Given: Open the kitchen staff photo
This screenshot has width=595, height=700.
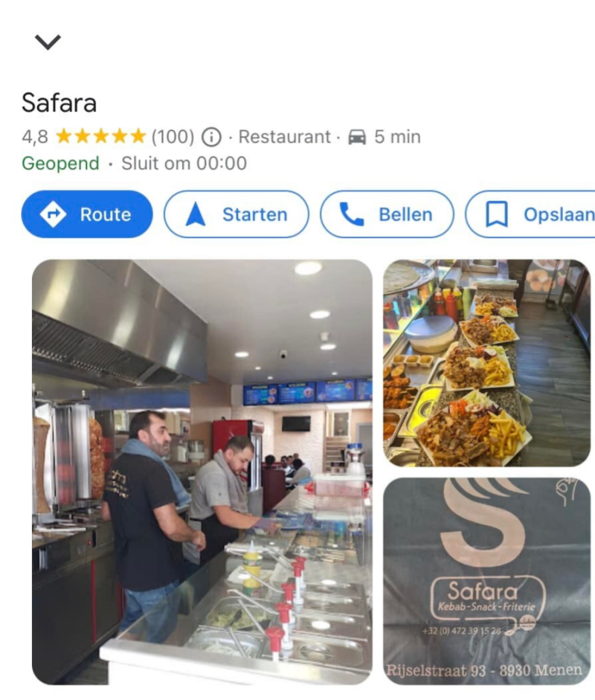Looking at the screenshot, I should point(202,472).
